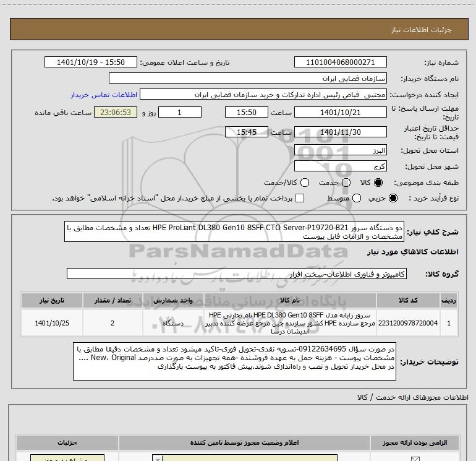
Task: Select the خدمت category radio button
Action: pos(346,183)
